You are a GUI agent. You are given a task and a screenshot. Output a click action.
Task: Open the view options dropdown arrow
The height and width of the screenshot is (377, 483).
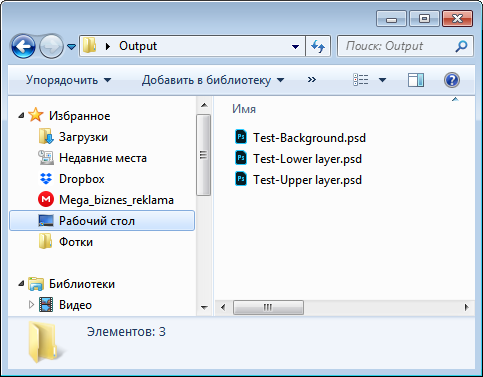coord(383,80)
